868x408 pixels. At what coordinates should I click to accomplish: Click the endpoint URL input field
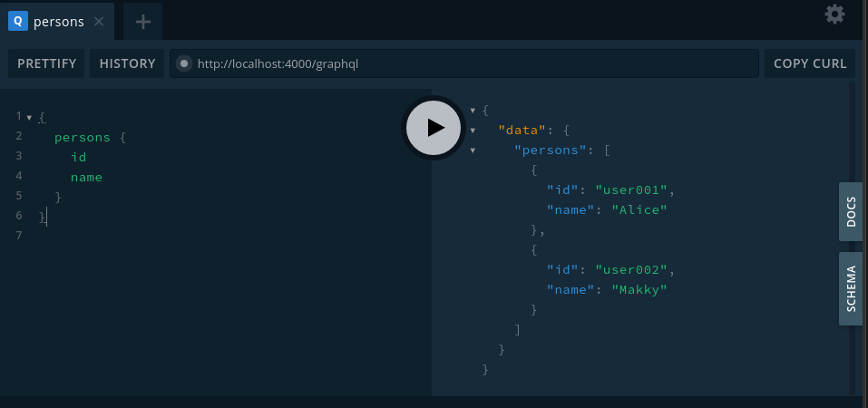point(463,63)
